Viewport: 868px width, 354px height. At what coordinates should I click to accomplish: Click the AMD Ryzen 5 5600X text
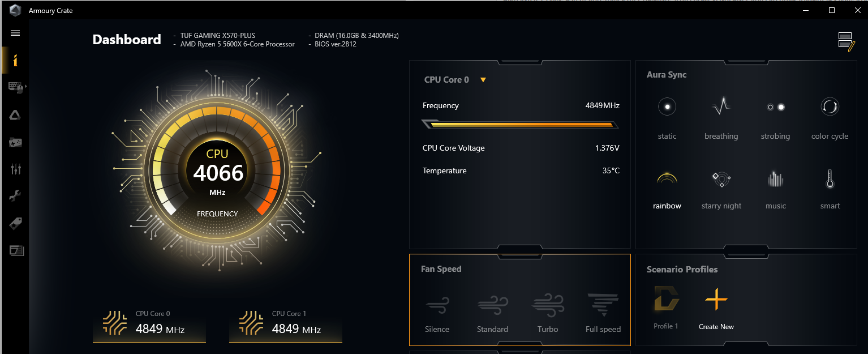coord(238,44)
